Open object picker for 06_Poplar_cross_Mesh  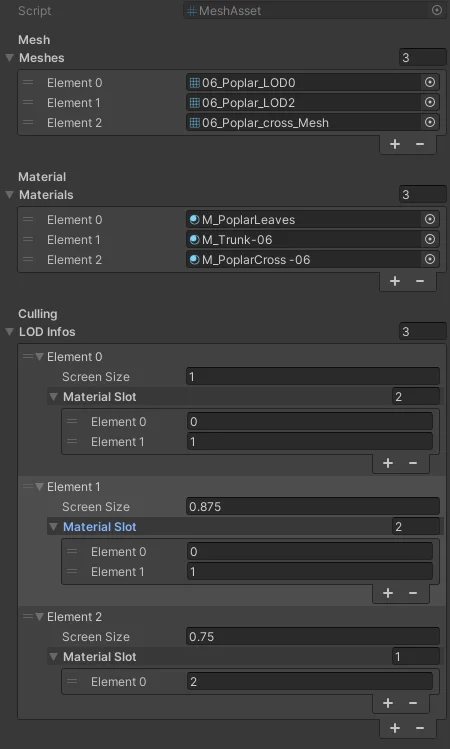point(430,122)
